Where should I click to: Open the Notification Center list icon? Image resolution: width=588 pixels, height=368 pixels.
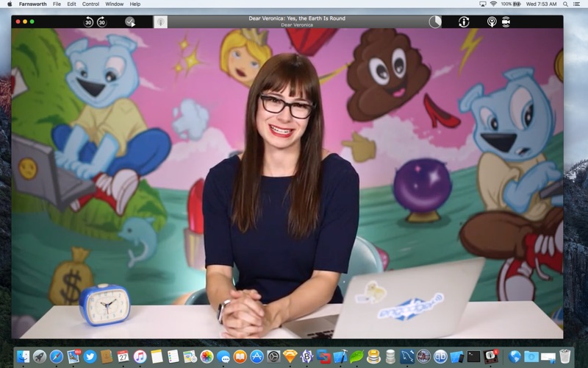pyautogui.click(x=577, y=4)
